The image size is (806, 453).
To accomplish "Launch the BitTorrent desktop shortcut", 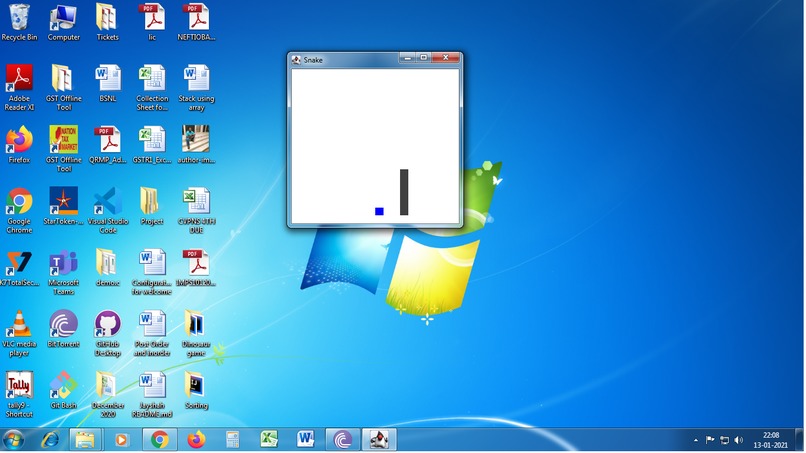I will click(x=64, y=329).
